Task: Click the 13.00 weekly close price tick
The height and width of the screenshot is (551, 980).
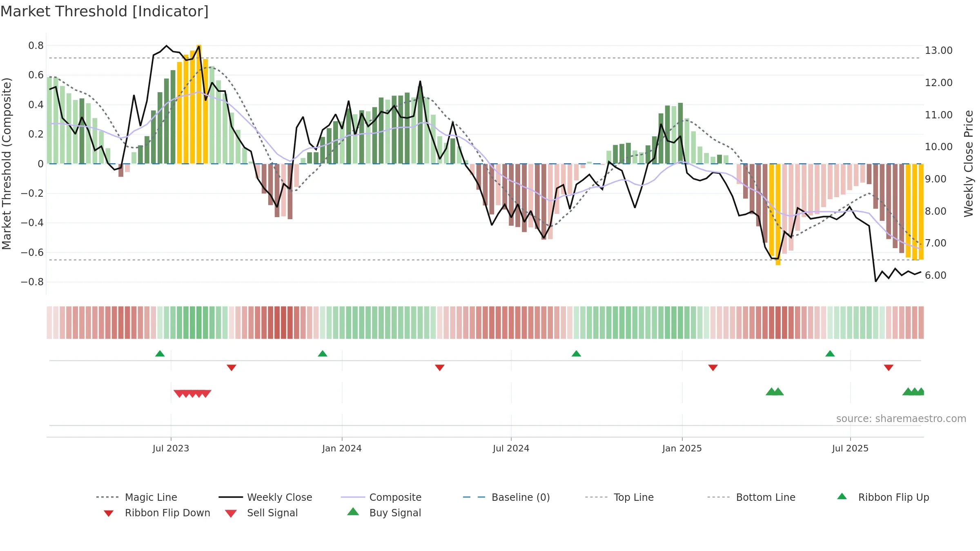Action: pyautogui.click(x=939, y=51)
